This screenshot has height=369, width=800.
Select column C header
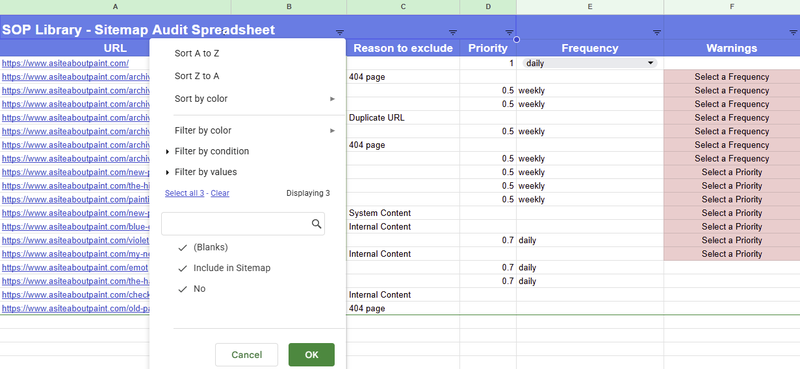(403, 7)
